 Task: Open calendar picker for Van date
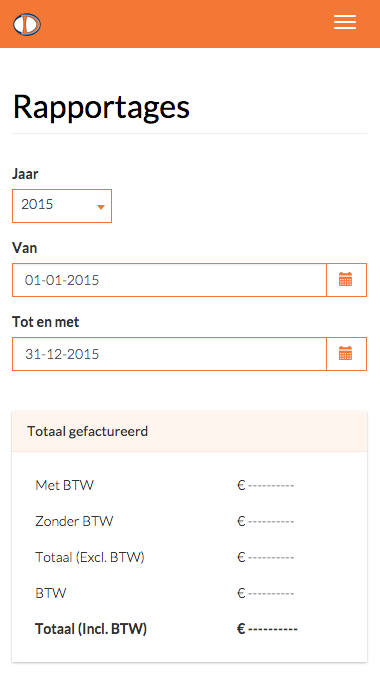point(346,280)
